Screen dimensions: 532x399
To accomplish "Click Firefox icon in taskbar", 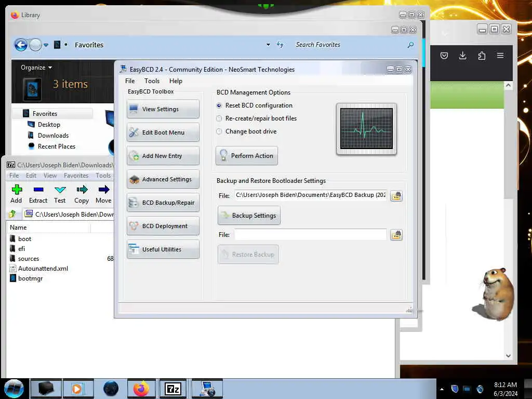I will pos(141,389).
